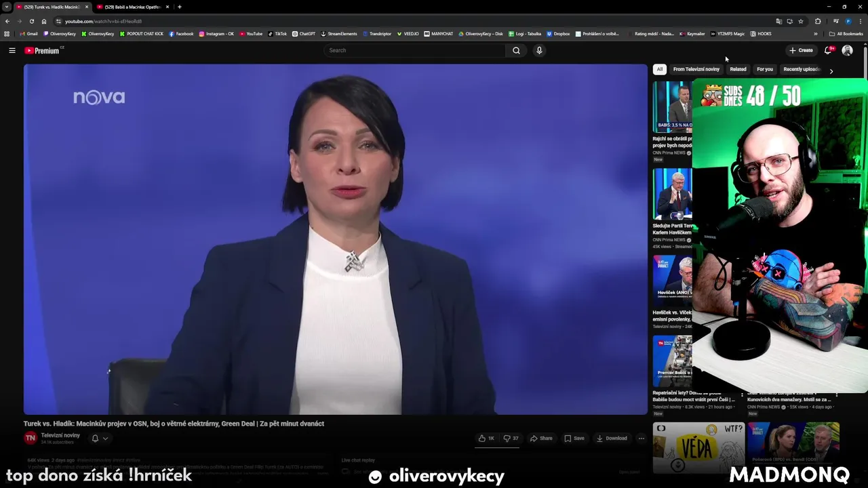Open the Gmail bookmark

pos(28,34)
